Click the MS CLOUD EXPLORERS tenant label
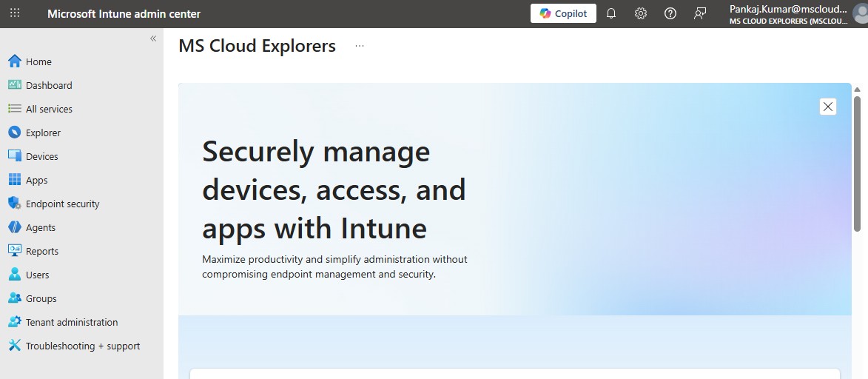Screen dimensions: 868x379 pos(788,21)
